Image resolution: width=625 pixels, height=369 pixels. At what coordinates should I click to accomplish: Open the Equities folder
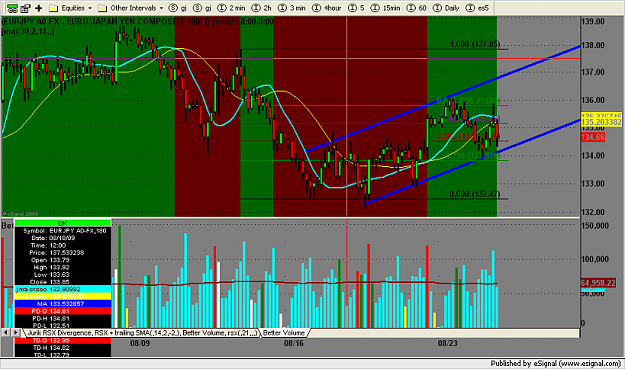click(67, 8)
